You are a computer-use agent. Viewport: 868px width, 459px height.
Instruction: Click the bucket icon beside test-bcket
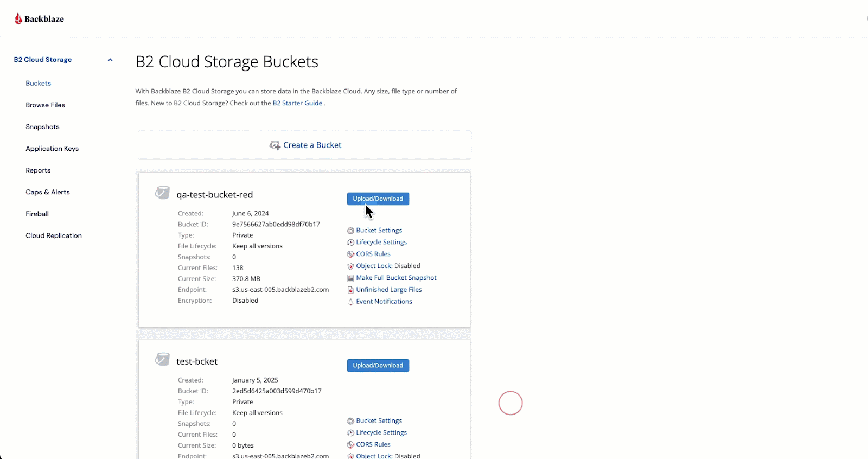tap(162, 359)
